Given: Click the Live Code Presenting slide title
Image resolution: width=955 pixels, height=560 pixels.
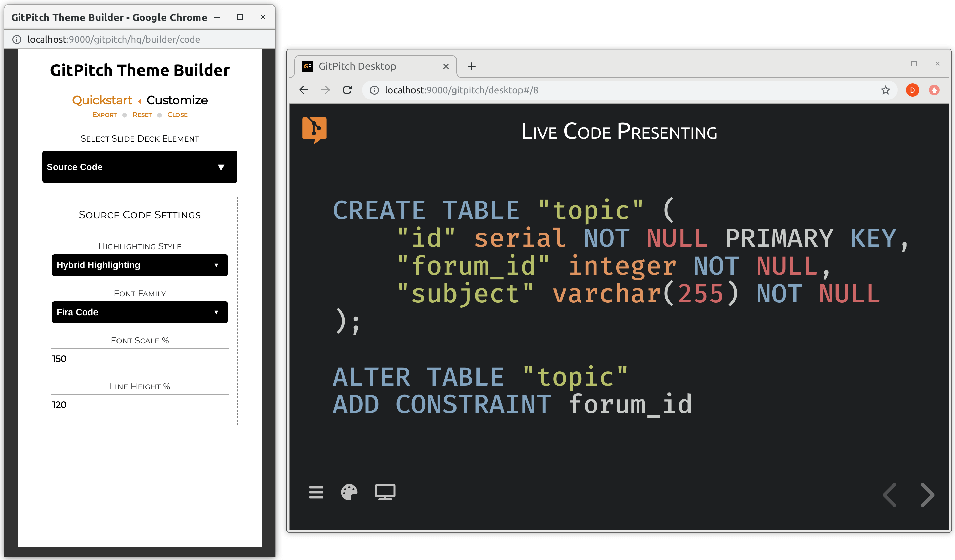Looking at the screenshot, I should click(x=619, y=131).
